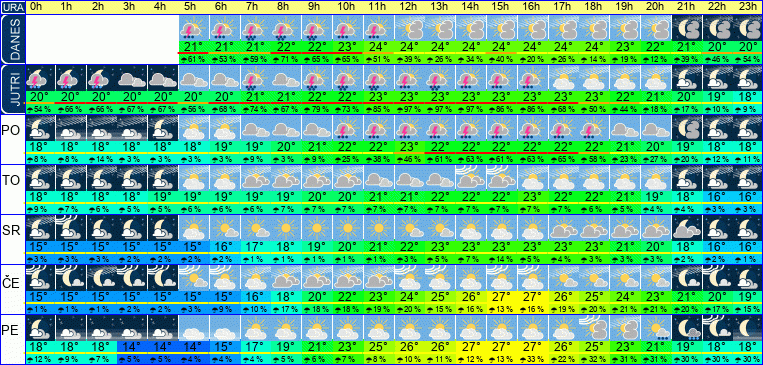The width and height of the screenshot is (763, 365).
Task: Click the PE 5h fog cloud icon
Action: tap(194, 328)
